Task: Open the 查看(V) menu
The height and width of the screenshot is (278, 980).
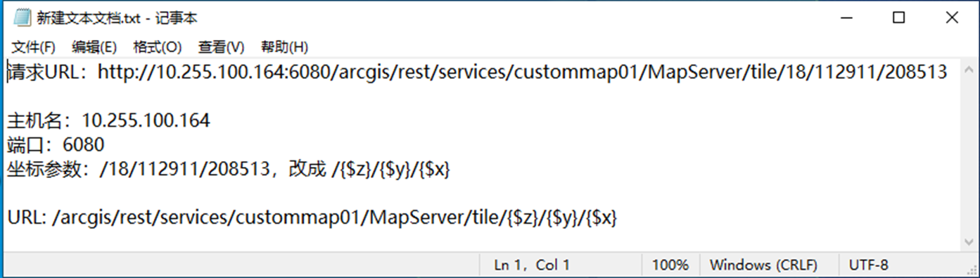Action: click(x=221, y=47)
